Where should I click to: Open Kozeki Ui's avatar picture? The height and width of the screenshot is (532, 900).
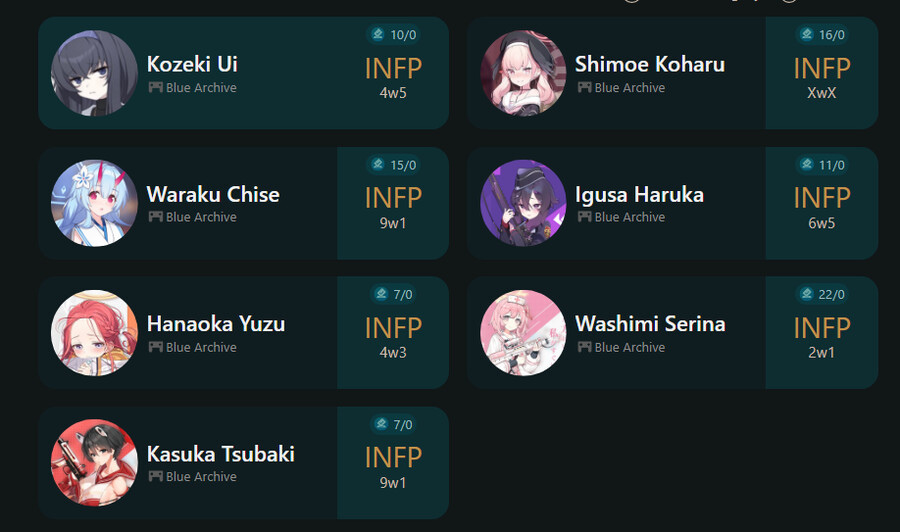pos(94,73)
